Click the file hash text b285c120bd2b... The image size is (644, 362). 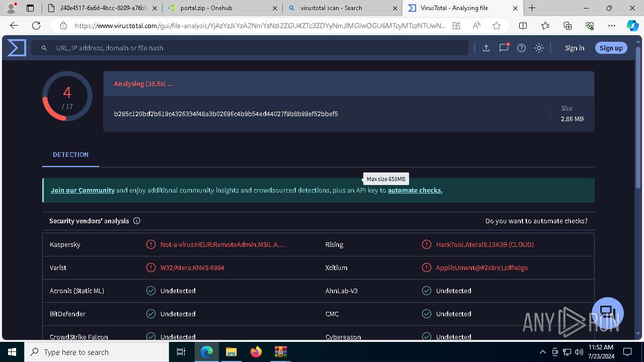click(x=226, y=114)
